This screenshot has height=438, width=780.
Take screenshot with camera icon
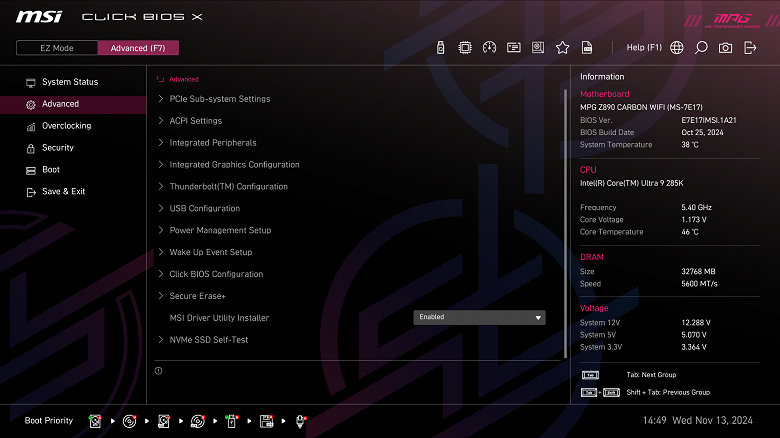[x=725, y=48]
